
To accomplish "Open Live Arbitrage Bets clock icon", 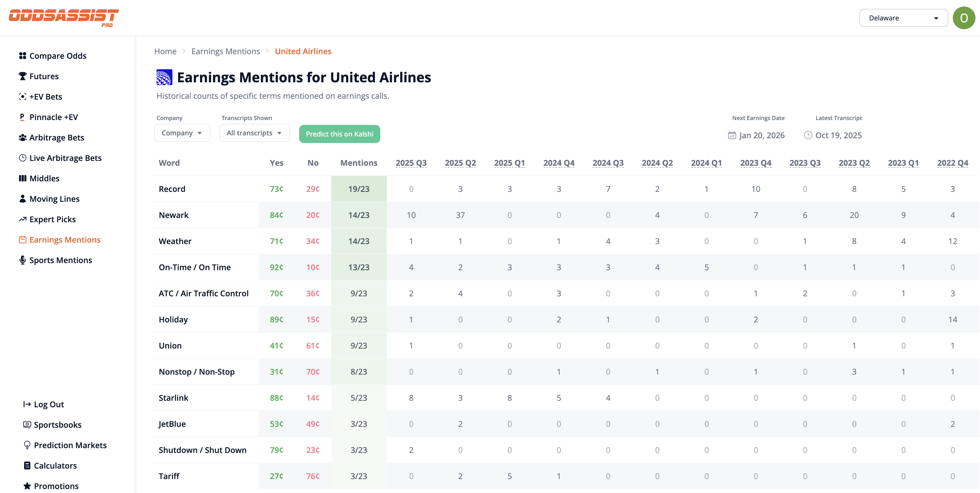I will (x=22, y=158).
